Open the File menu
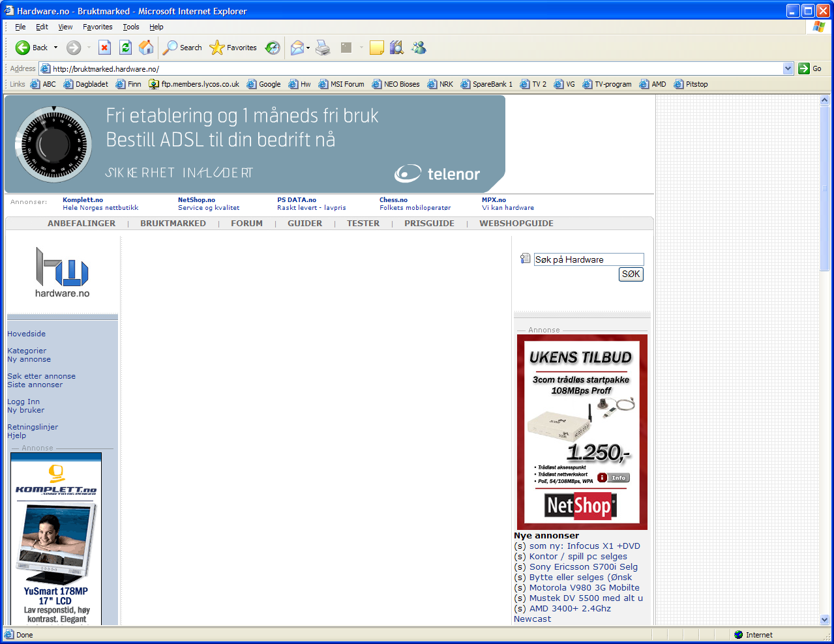834x644 pixels. click(x=20, y=27)
